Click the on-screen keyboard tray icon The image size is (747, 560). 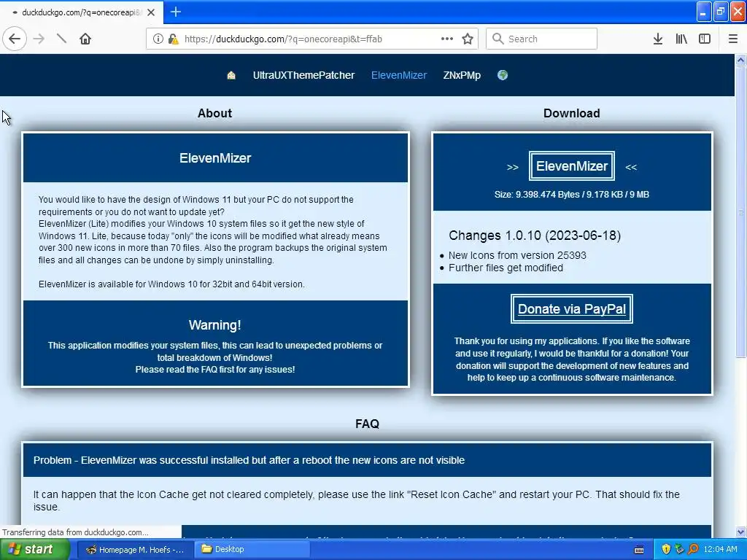tap(639, 550)
